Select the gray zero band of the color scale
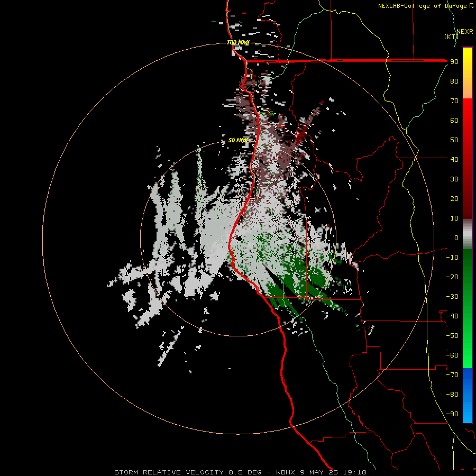 tap(467, 234)
